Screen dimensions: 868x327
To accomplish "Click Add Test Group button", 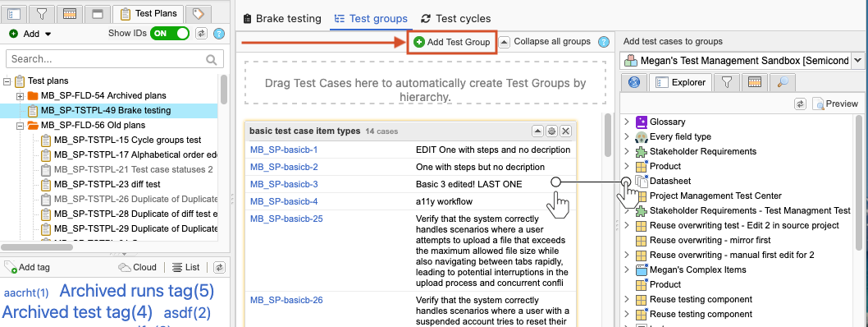I will tap(452, 42).
